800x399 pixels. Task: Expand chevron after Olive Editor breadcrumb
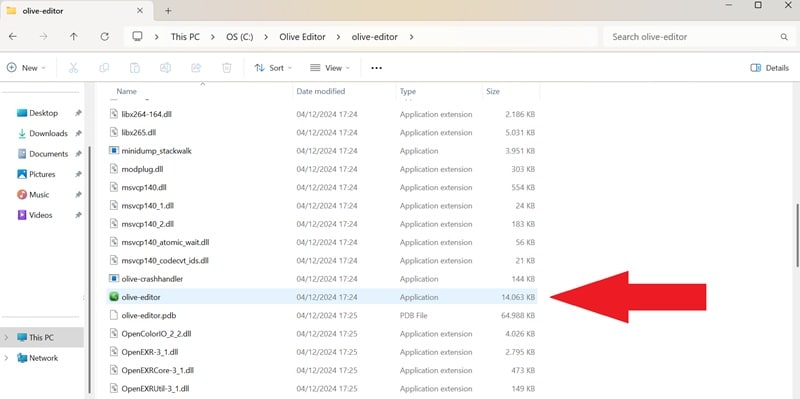point(338,37)
